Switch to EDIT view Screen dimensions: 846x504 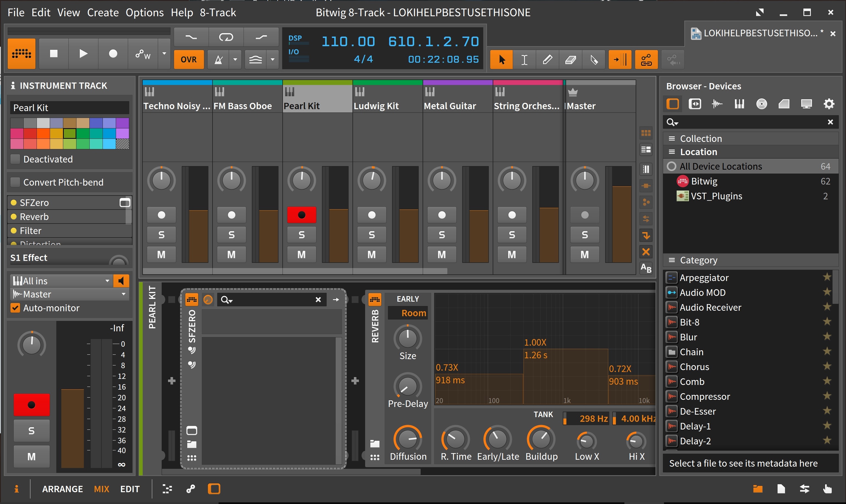(x=130, y=489)
